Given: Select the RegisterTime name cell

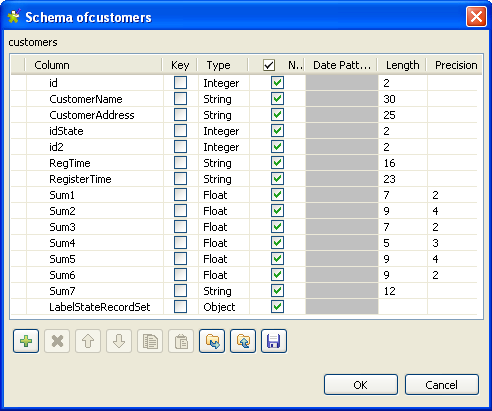Looking at the screenshot, I should pos(95,179).
